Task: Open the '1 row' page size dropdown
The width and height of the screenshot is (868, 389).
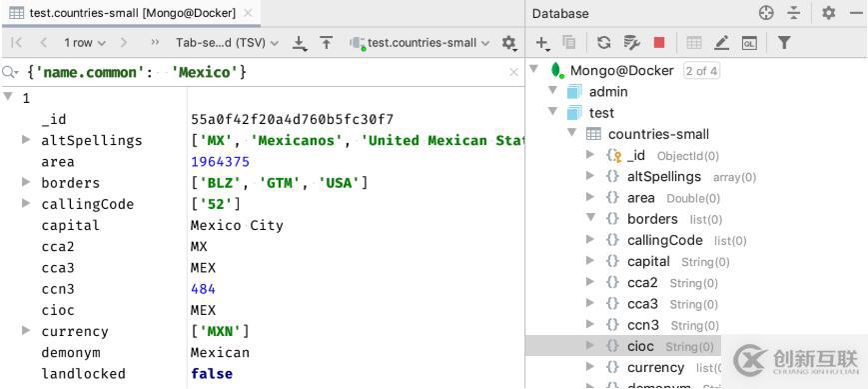Action: [x=84, y=43]
